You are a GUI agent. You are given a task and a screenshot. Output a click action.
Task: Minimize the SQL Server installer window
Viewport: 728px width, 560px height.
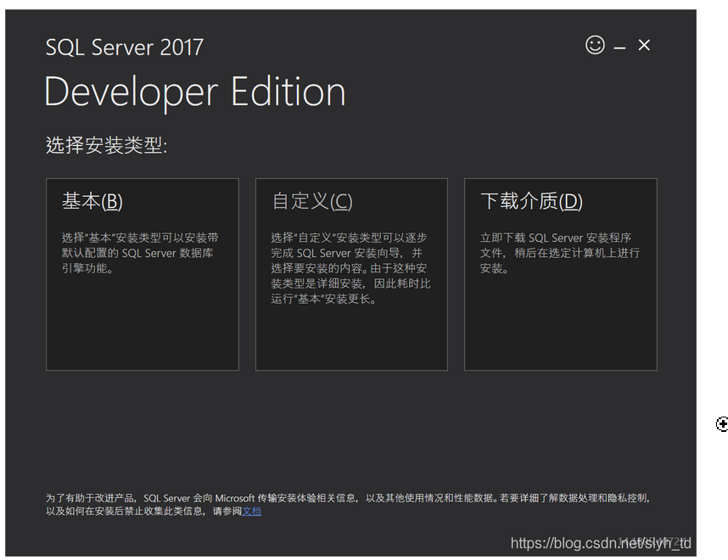(x=619, y=47)
